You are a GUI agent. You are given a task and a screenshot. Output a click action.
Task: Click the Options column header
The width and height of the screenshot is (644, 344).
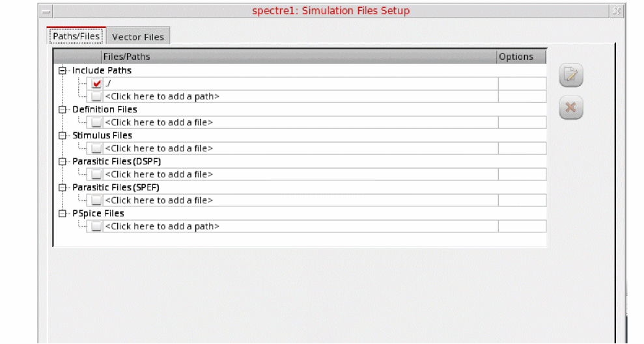516,57
